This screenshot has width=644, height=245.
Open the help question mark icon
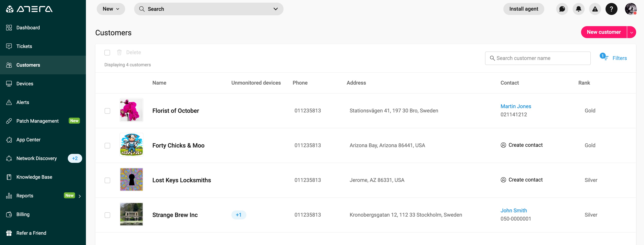[x=612, y=9]
